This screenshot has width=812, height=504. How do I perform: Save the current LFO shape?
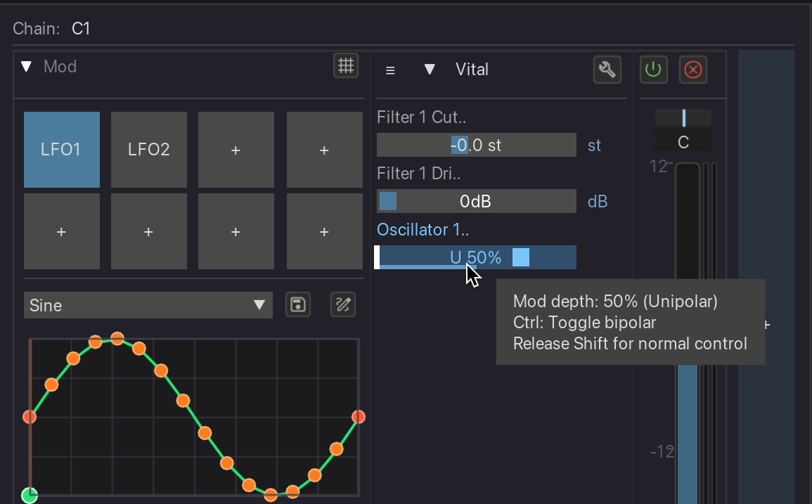click(x=297, y=304)
